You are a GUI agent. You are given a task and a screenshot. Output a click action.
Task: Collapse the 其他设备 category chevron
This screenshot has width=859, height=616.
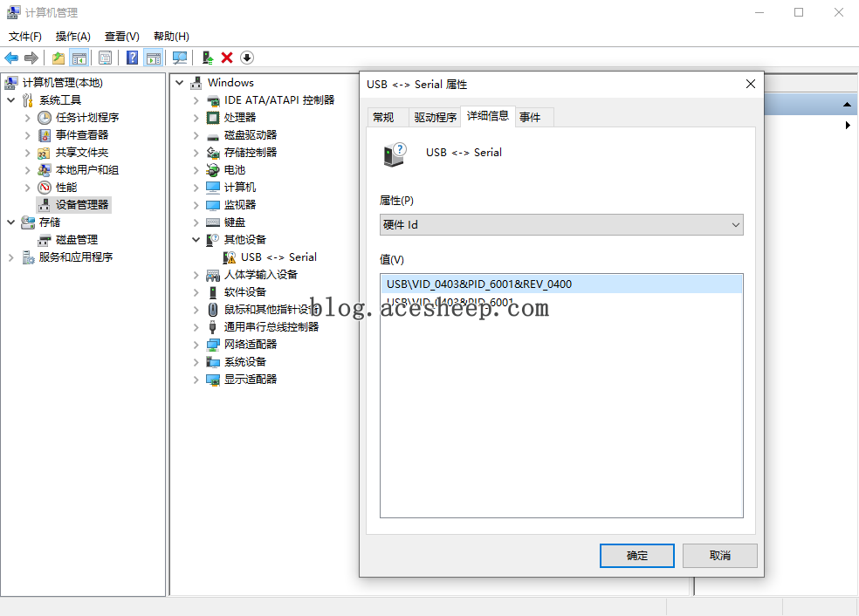click(196, 240)
